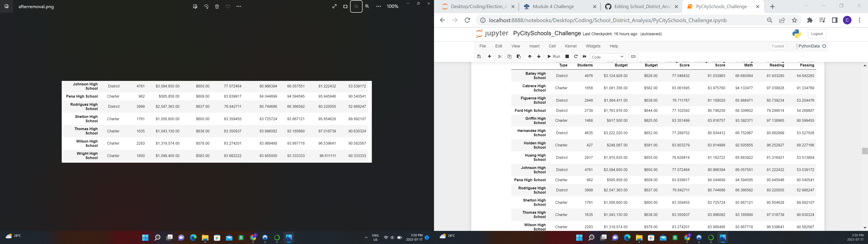This screenshot has width=868, height=244.
Task: Restart kernel and rerun all cells
Action: pyautogui.click(x=585, y=57)
